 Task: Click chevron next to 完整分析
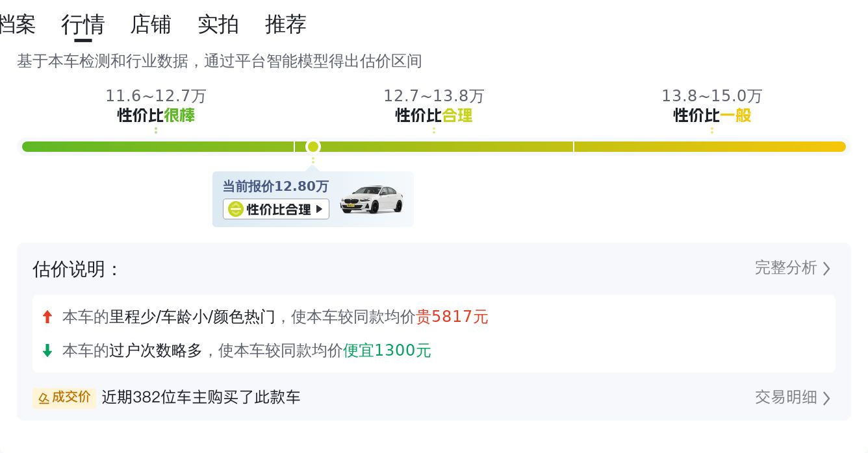pos(826,268)
